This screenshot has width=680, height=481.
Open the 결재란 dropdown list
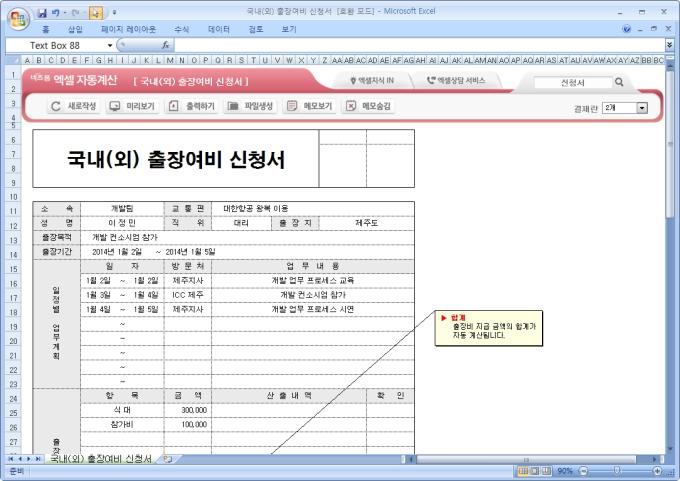tap(642, 107)
